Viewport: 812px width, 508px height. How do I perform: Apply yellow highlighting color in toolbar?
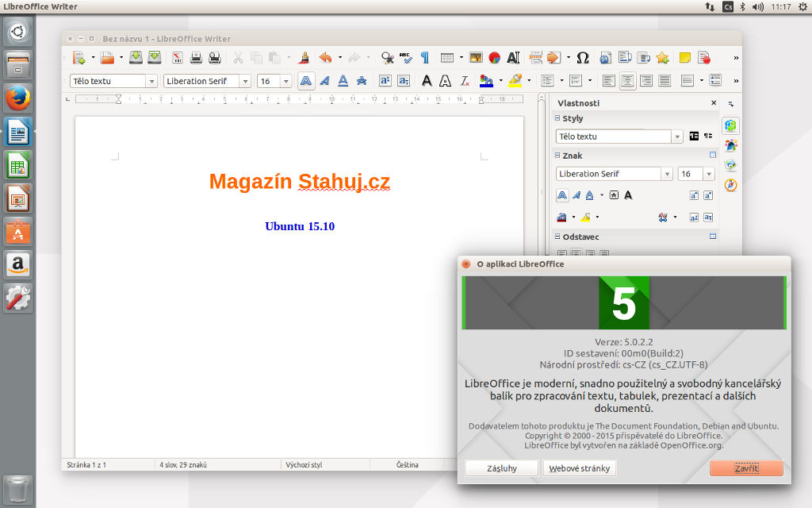(x=515, y=81)
